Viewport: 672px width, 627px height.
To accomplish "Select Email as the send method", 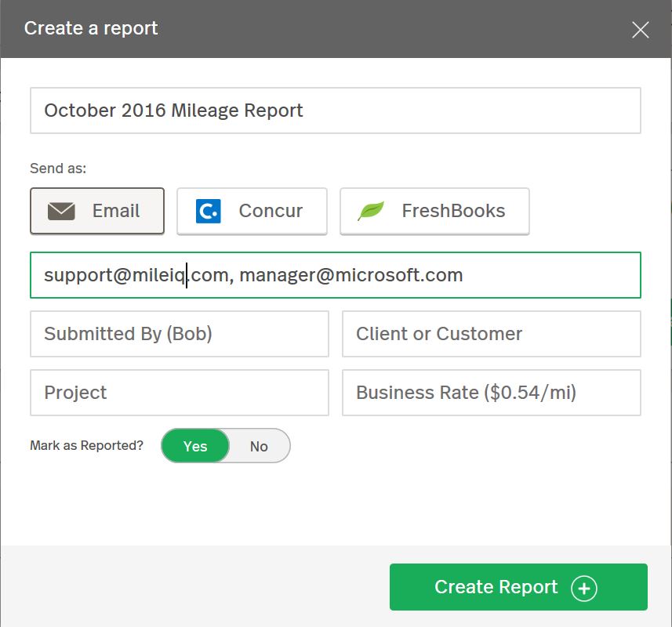I will 97,211.
